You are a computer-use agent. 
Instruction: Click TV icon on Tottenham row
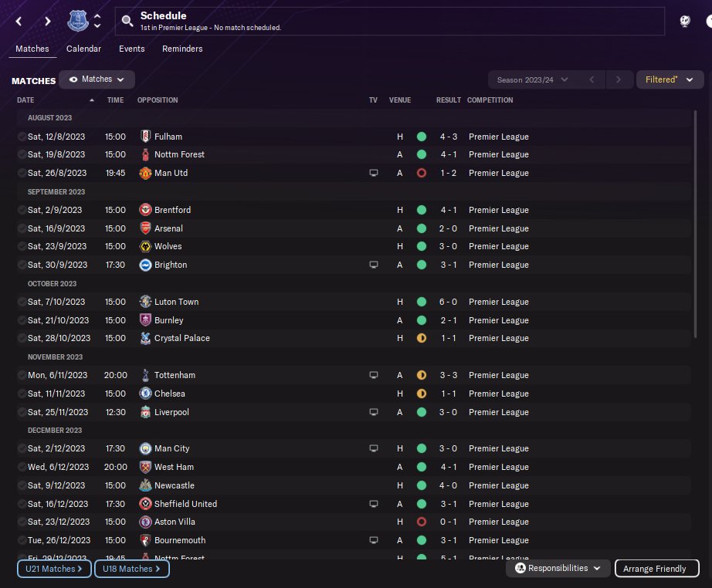pyautogui.click(x=373, y=375)
